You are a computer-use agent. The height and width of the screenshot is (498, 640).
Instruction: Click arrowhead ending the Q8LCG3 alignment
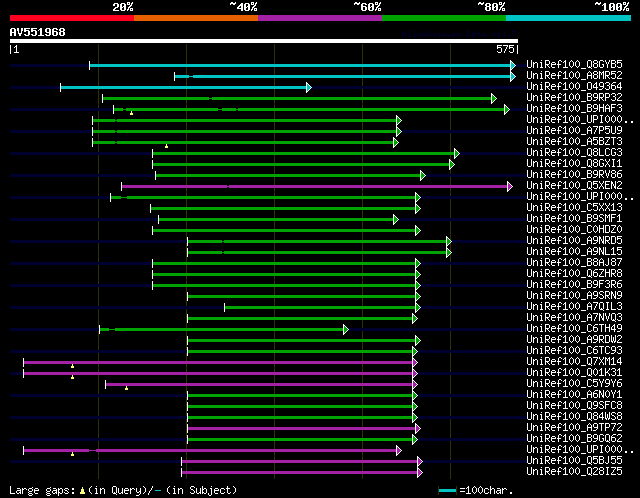coord(457,153)
